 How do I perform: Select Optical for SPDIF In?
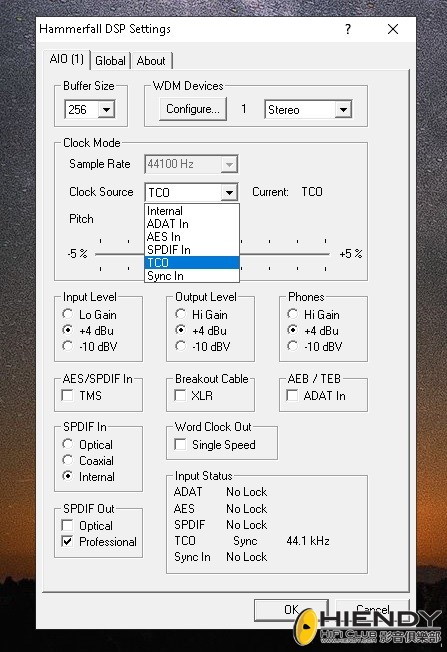[x=87, y=445]
